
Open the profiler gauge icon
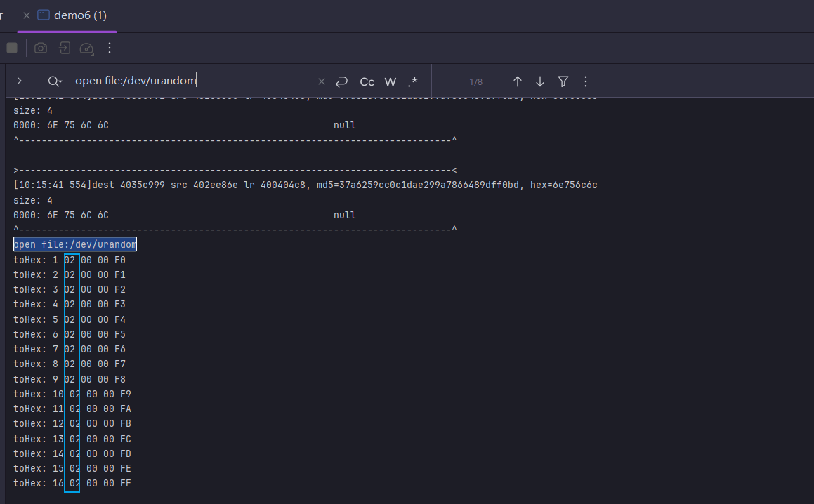pos(86,48)
